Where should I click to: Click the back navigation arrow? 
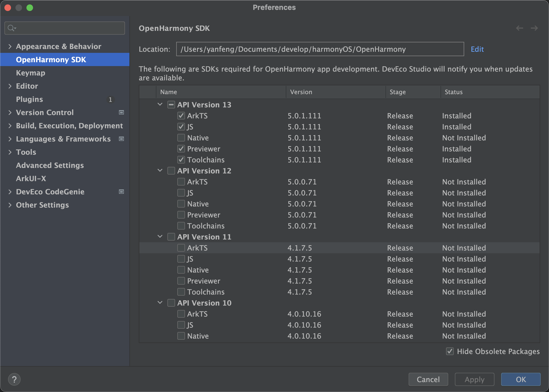click(520, 28)
